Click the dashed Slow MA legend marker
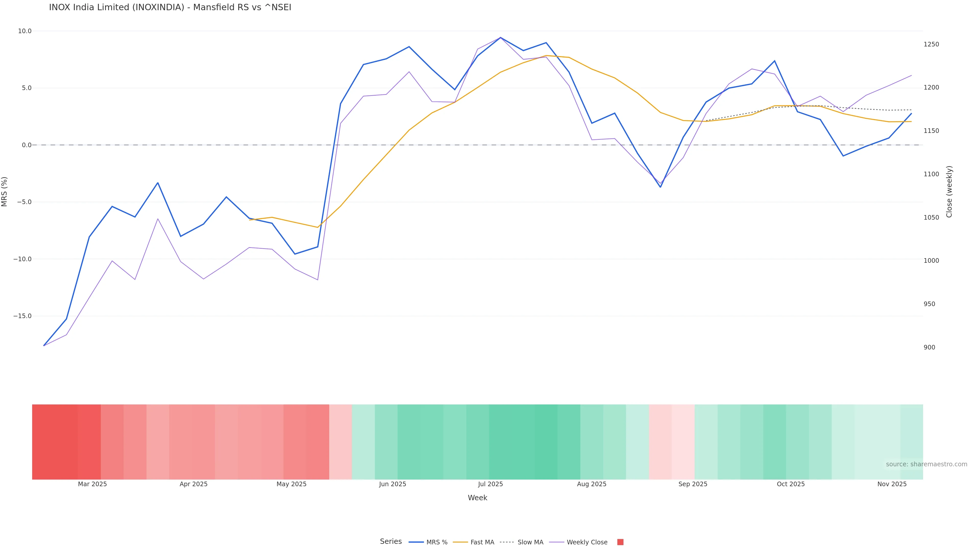Image resolution: width=980 pixels, height=551 pixels. click(x=507, y=542)
